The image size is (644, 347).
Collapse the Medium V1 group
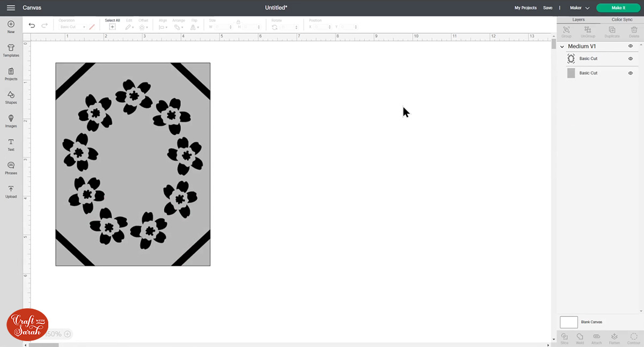pyautogui.click(x=562, y=46)
